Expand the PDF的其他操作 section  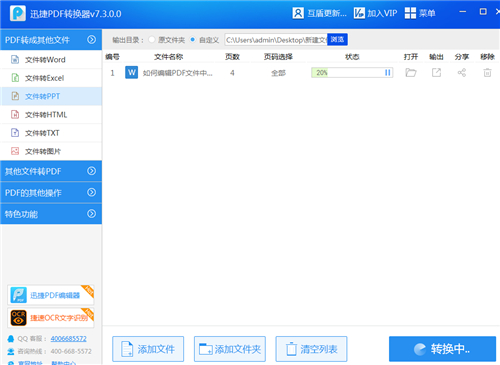91,192
